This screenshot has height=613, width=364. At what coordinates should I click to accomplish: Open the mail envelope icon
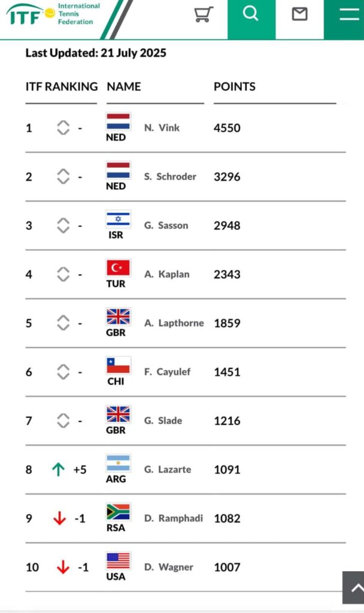click(x=300, y=14)
